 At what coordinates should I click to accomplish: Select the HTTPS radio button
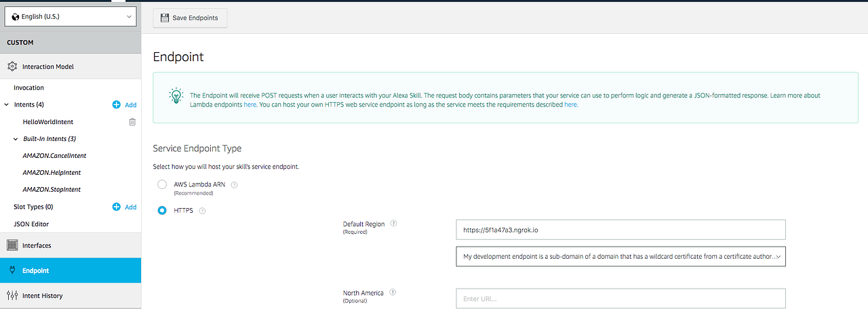162,210
